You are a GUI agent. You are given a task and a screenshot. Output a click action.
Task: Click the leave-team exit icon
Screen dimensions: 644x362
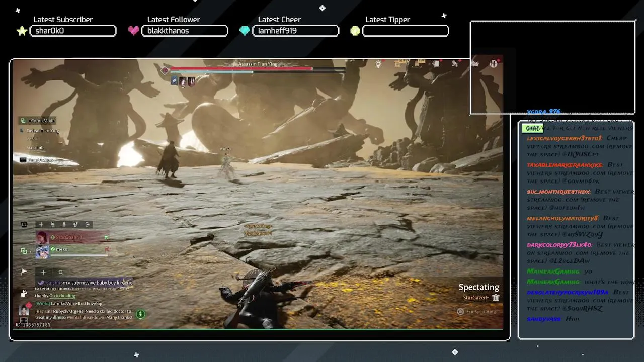(88, 224)
